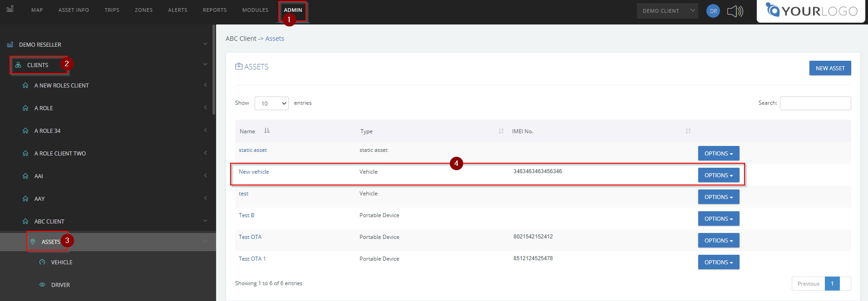
Task: Open the New vehicle asset link
Action: (x=254, y=172)
